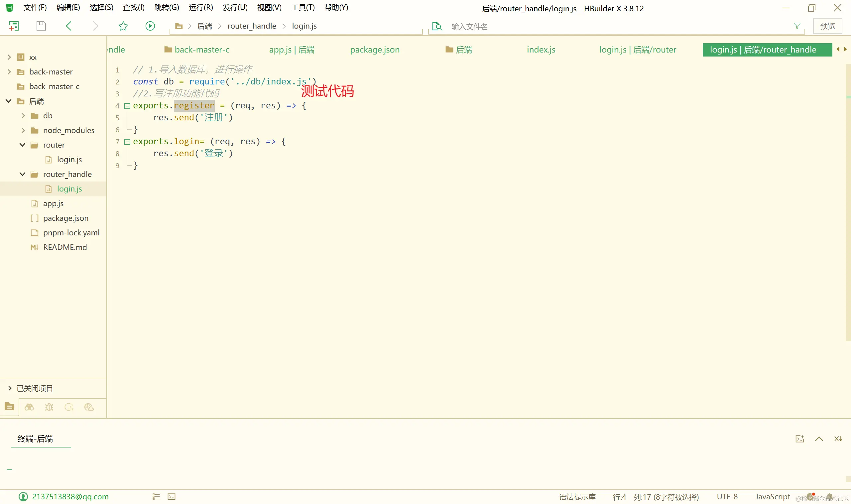851x504 pixels.
Task: Open the filter icon beside 预览 button
Action: pos(797,26)
